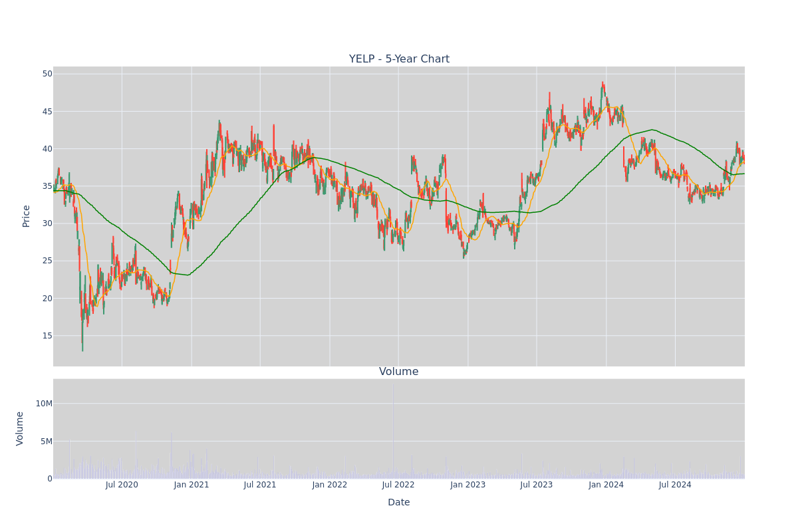Click the 'Jul 2022' date tick label
This screenshot has width=798, height=532.
pos(398,485)
